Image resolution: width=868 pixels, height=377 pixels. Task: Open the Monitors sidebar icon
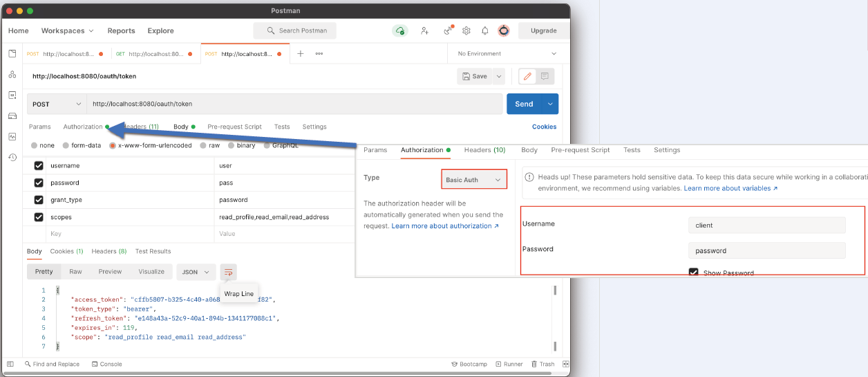pyautogui.click(x=12, y=136)
